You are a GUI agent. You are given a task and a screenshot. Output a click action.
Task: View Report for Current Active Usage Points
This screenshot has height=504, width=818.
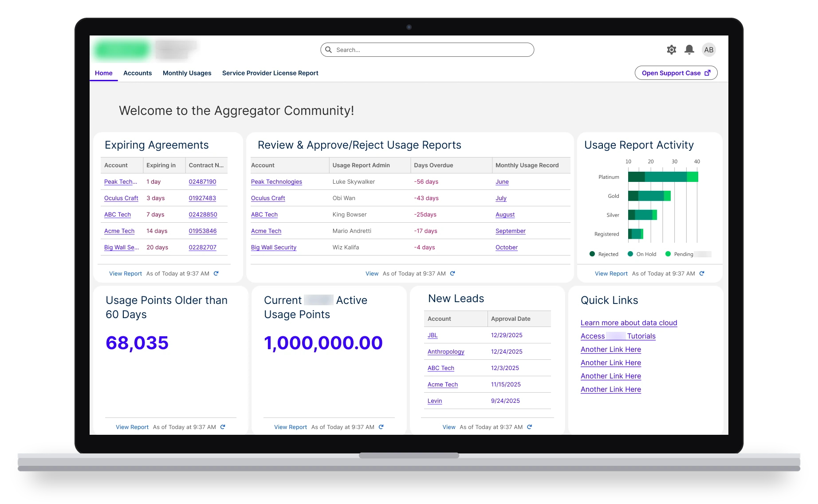[291, 427]
